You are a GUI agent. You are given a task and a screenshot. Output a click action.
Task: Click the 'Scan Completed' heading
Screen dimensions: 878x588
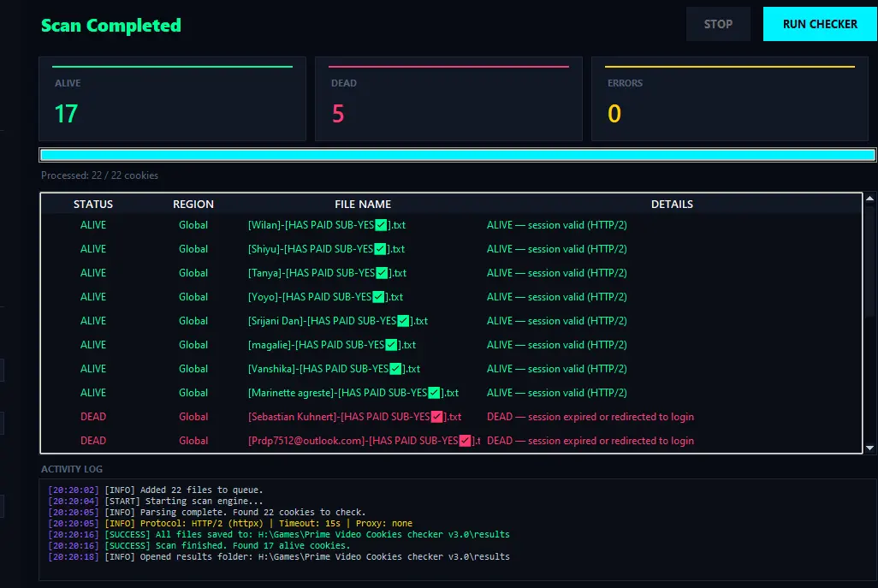111,25
